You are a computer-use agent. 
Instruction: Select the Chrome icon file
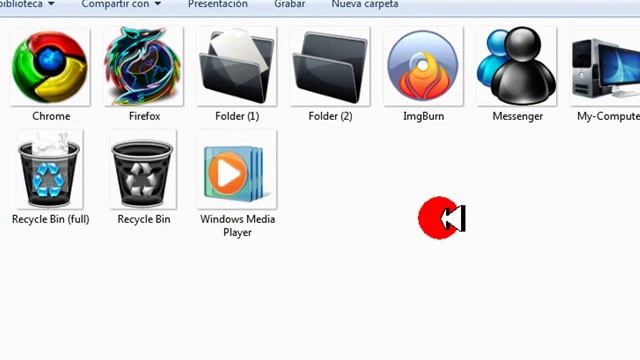pyautogui.click(x=50, y=67)
